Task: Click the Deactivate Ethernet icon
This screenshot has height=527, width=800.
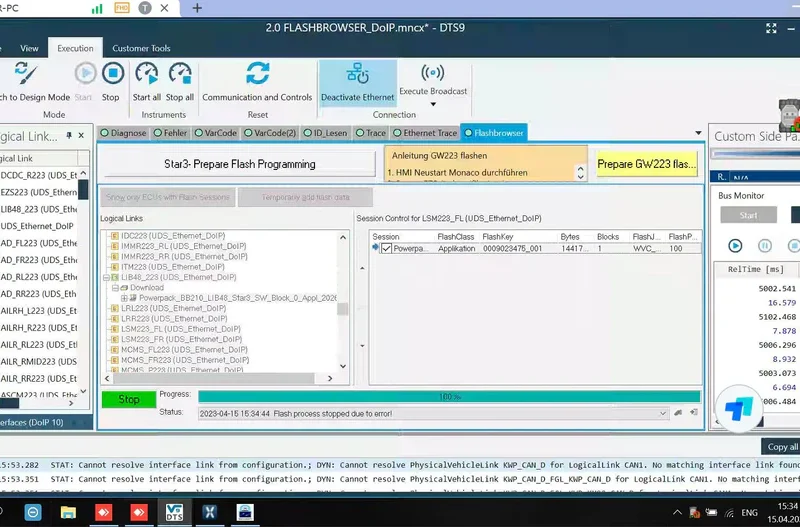Action: tap(357, 74)
